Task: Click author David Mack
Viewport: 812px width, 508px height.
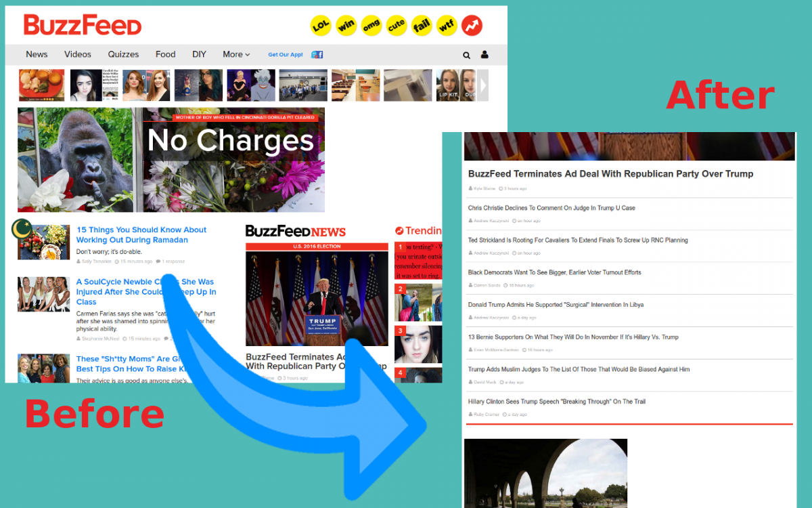Action: tap(485, 382)
